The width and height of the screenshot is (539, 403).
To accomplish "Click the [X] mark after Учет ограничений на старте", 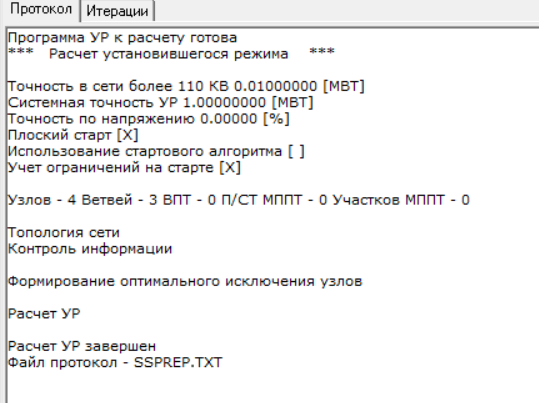I will coord(230,168).
